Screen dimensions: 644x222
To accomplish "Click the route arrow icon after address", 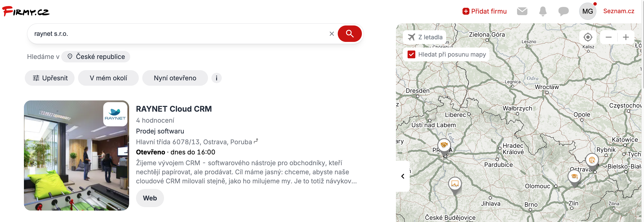I will 256,141.
